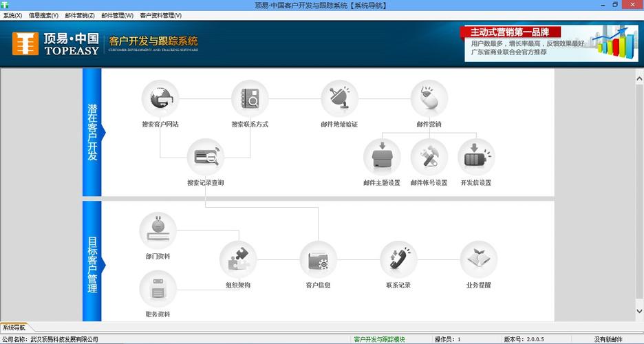
Task: Open the 联系记录 phone icon
Action: coord(398,259)
